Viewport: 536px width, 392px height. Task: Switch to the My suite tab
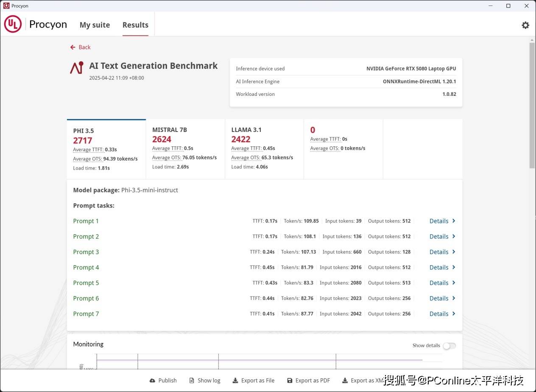pyautogui.click(x=95, y=25)
